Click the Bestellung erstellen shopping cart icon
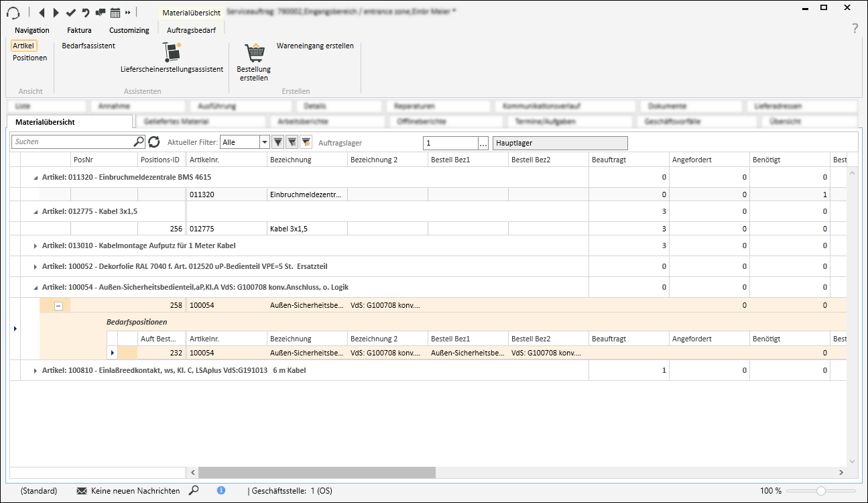This screenshot has height=503, width=868. pos(254,52)
